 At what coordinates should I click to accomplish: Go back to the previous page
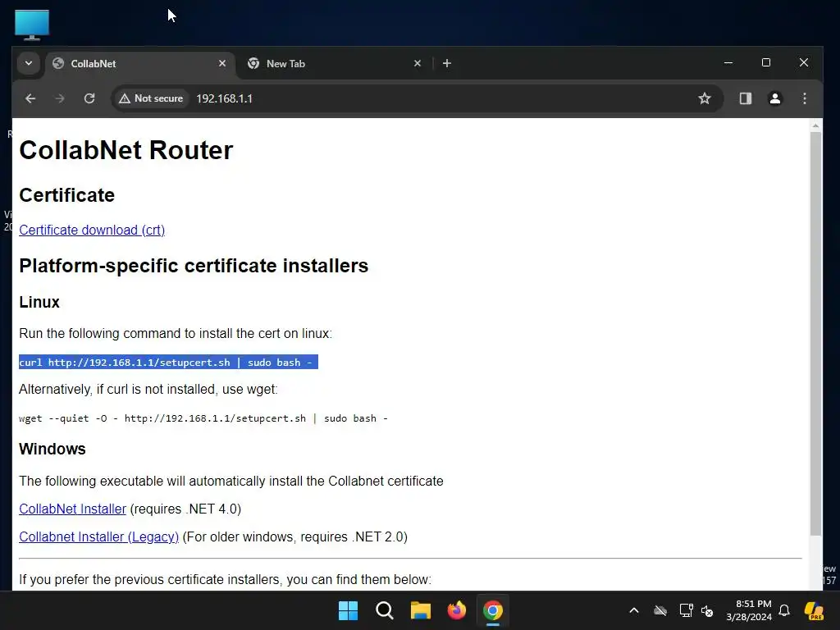point(30,98)
